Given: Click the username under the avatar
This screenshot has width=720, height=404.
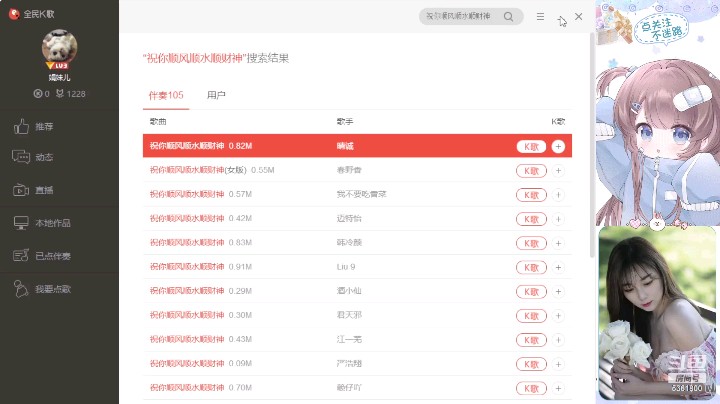Looking at the screenshot, I should pos(60,78).
